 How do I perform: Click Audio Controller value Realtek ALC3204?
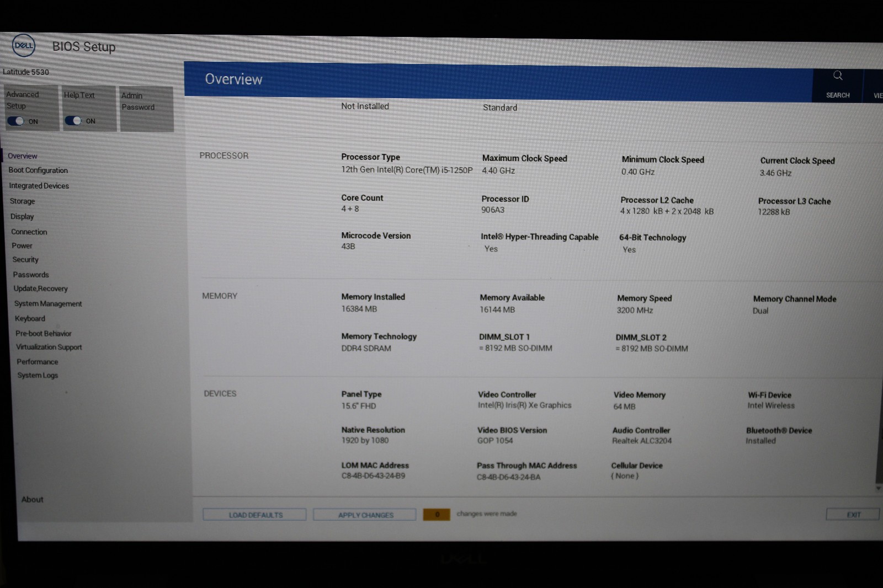641,441
